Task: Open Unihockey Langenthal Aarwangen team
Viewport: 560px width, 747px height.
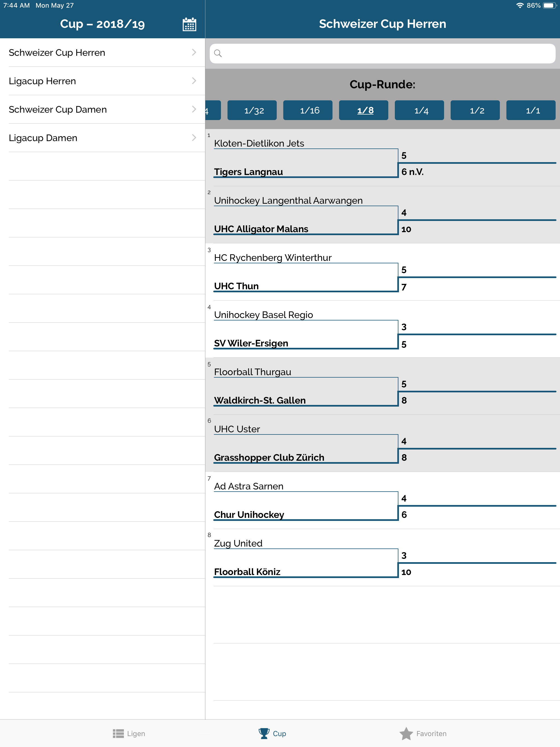Action: click(x=288, y=200)
